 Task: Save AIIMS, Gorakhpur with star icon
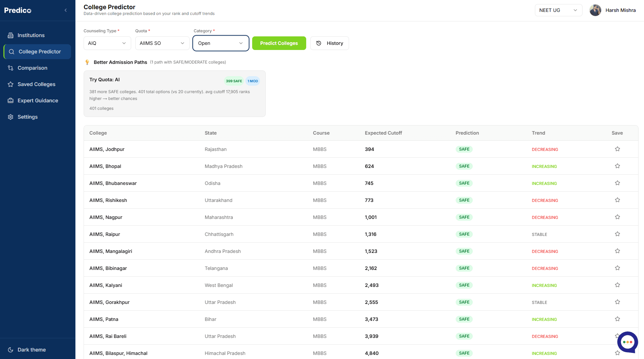click(617, 302)
